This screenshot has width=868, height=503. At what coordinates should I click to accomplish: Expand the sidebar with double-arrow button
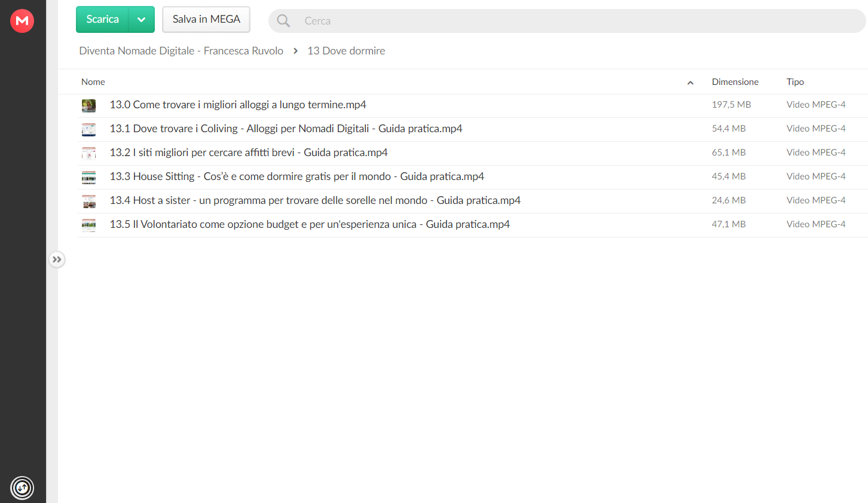click(x=57, y=260)
